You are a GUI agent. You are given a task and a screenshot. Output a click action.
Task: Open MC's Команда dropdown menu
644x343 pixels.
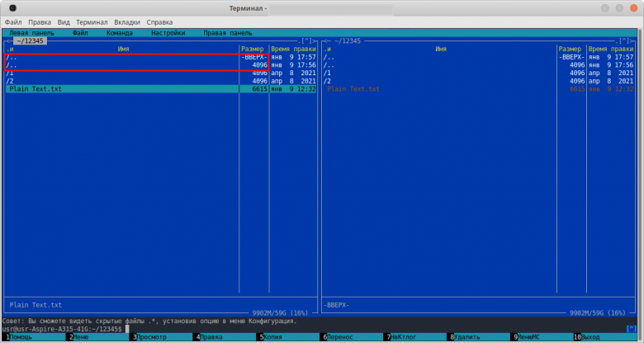120,33
